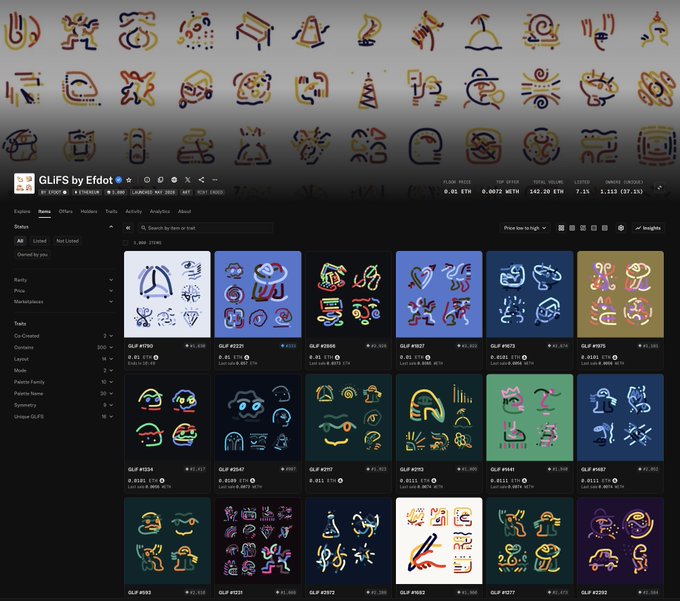Click the magnifier icon in search box
680x601 pixels.
[x=143, y=228]
